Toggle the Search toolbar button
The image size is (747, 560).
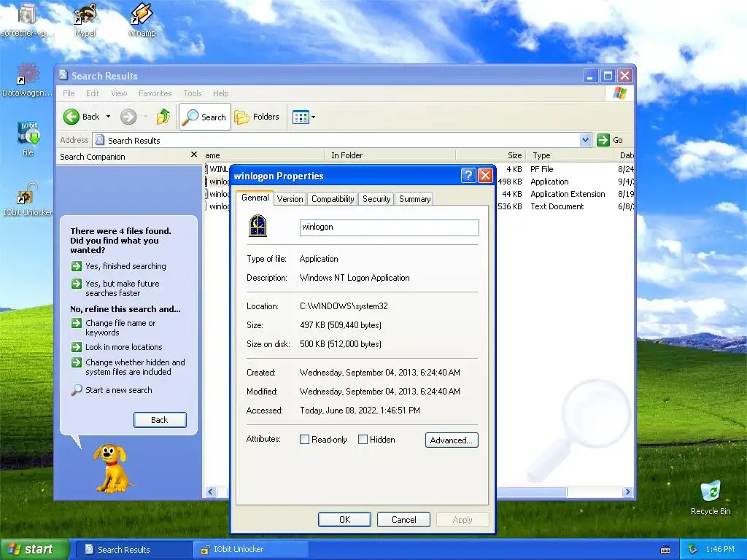pyautogui.click(x=205, y=117)
